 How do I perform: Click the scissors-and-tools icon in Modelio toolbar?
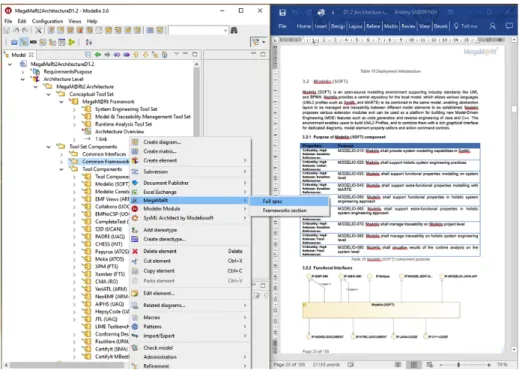39,30
